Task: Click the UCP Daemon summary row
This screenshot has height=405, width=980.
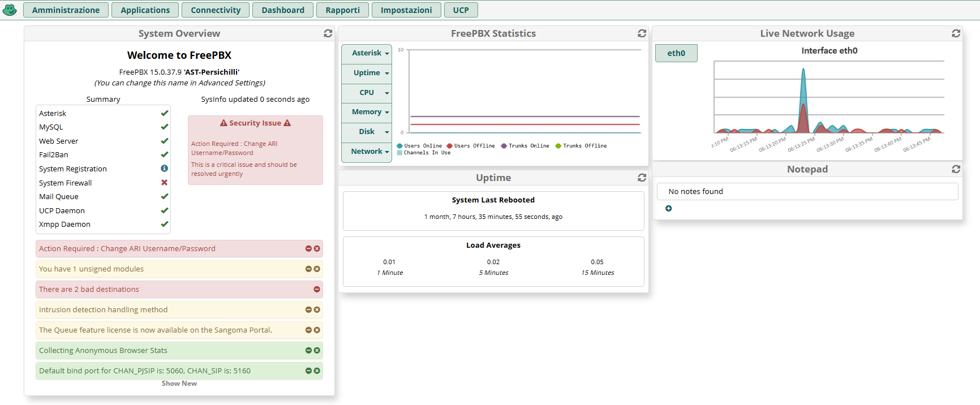Action: point(103,210)
